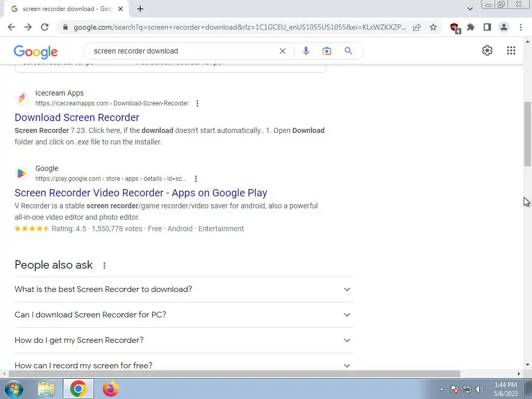
Task: Close the screen recorder download tab
Action: pyautogui.click(x=121, y=9)
